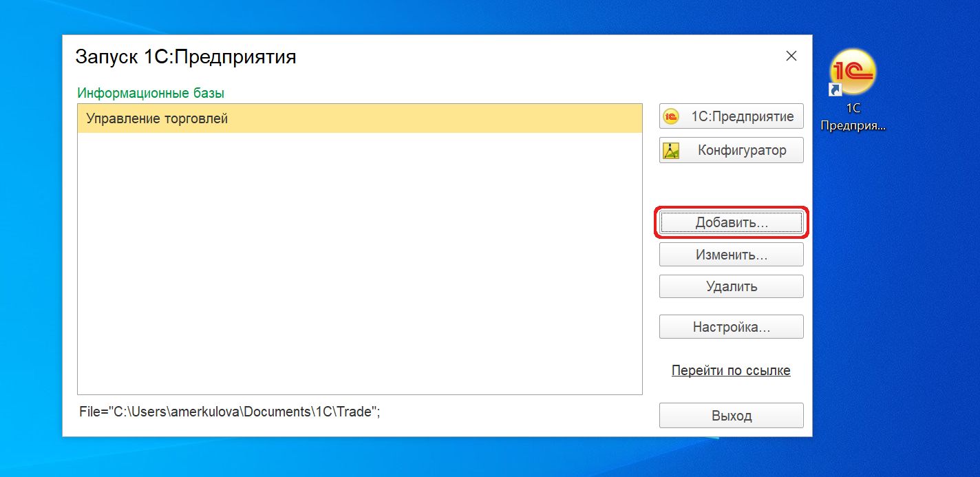The width and height of the screenshot is (980, 477).
Task: Click the File path text below the list
Action: click(x=230, y=412)
